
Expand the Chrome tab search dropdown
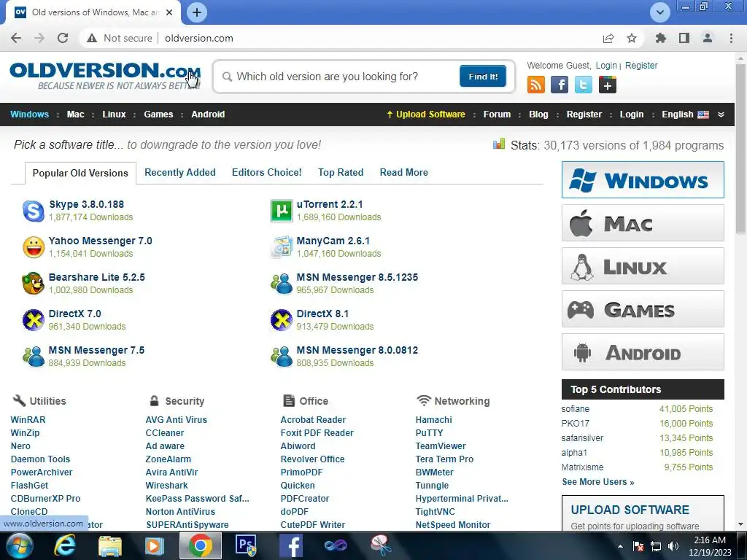coord(660,12)
